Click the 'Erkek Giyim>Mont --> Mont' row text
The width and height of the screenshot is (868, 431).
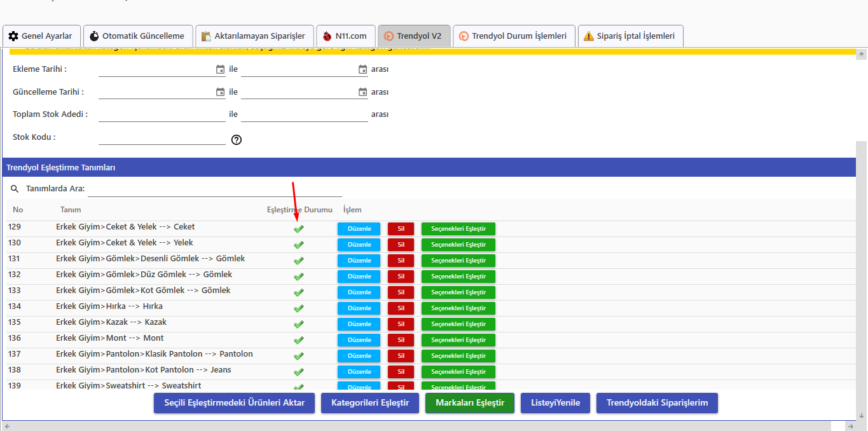point(110,338)
